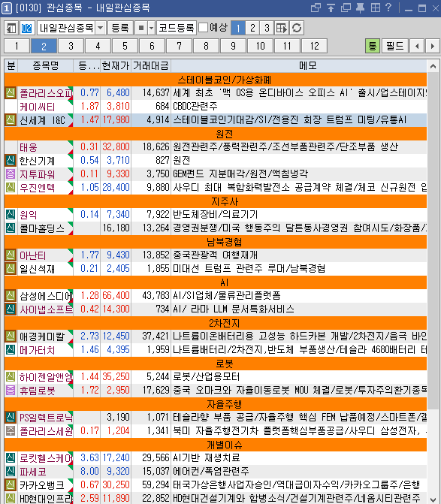Click the left arrow tab navigation button

click(x=417, y=46)
